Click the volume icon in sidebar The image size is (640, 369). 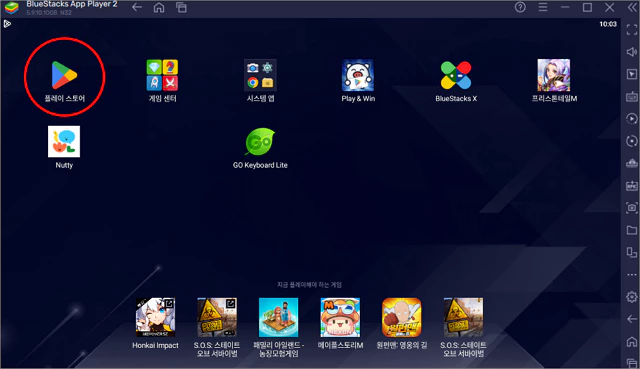pos(631,52)
